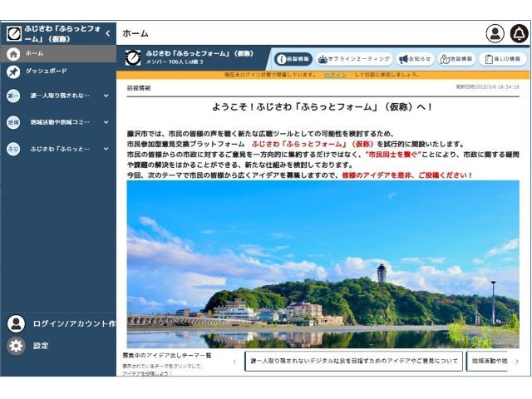This screenshot has height=399, width=532.
Task: Click the settings gear icon
Action: (x=16, y=346)
